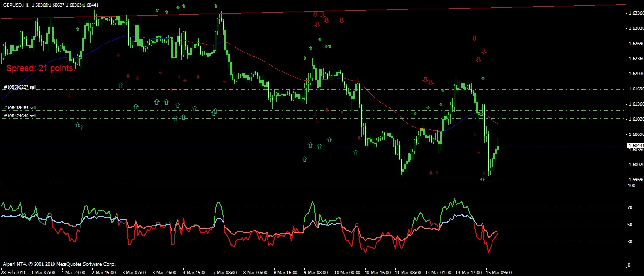Click the 3 Mar 07:00 time label
644x276 pixels.
click(134, 273)
